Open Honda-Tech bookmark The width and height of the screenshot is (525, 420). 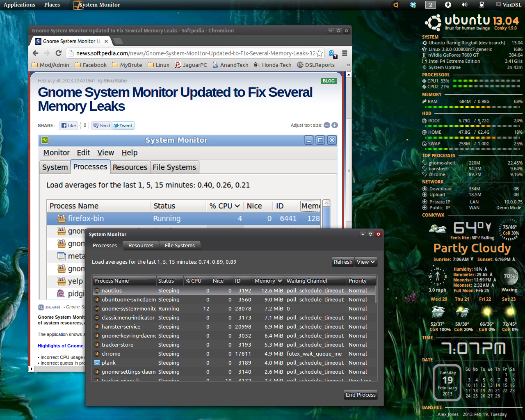tap(273, 65)
